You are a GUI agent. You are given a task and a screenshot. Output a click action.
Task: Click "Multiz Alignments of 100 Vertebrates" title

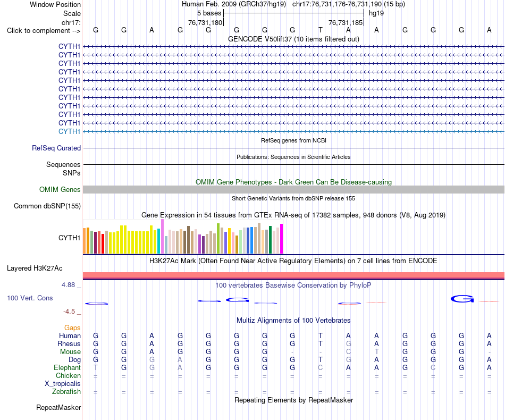click(293, 320)
